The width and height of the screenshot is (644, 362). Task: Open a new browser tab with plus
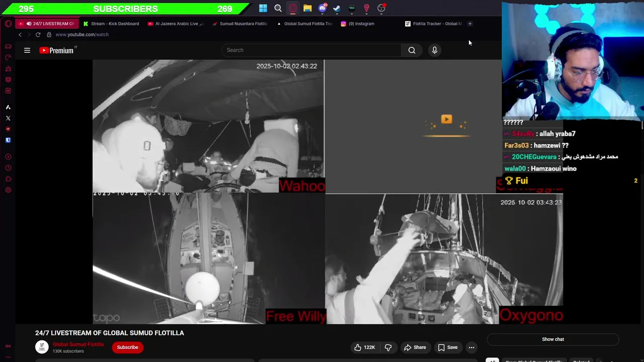(470, 24)
